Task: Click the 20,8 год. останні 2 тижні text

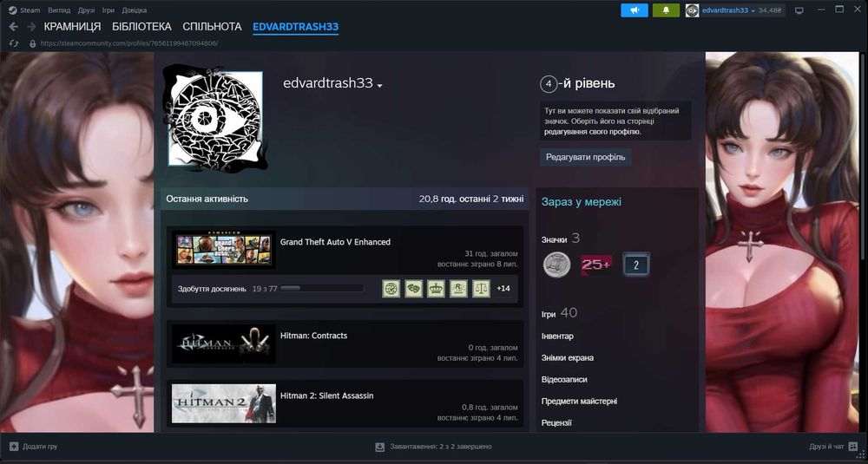Action: point(471,199)
